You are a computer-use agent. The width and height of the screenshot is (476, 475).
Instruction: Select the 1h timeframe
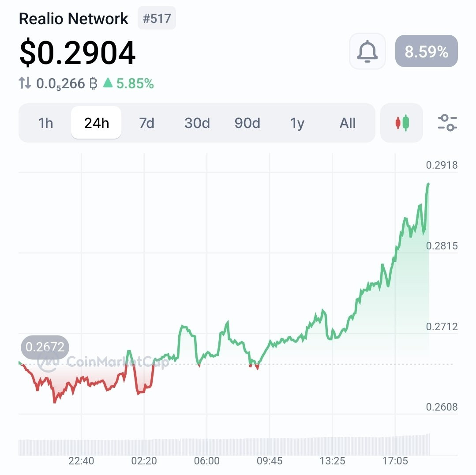45,123
